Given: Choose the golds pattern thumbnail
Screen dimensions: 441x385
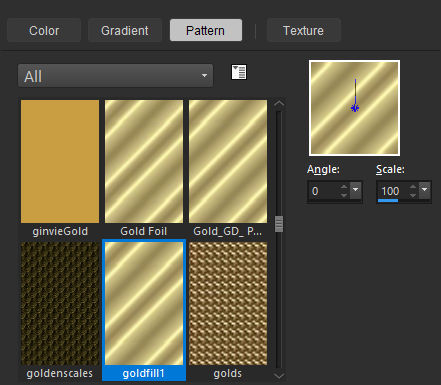Looking at the screenshot, I should click(228, 303).
